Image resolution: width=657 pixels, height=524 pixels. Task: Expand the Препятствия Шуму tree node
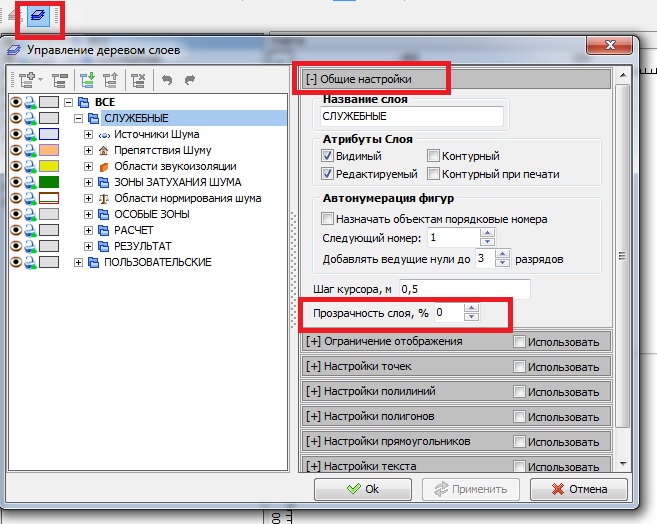[x=88, y=150]
